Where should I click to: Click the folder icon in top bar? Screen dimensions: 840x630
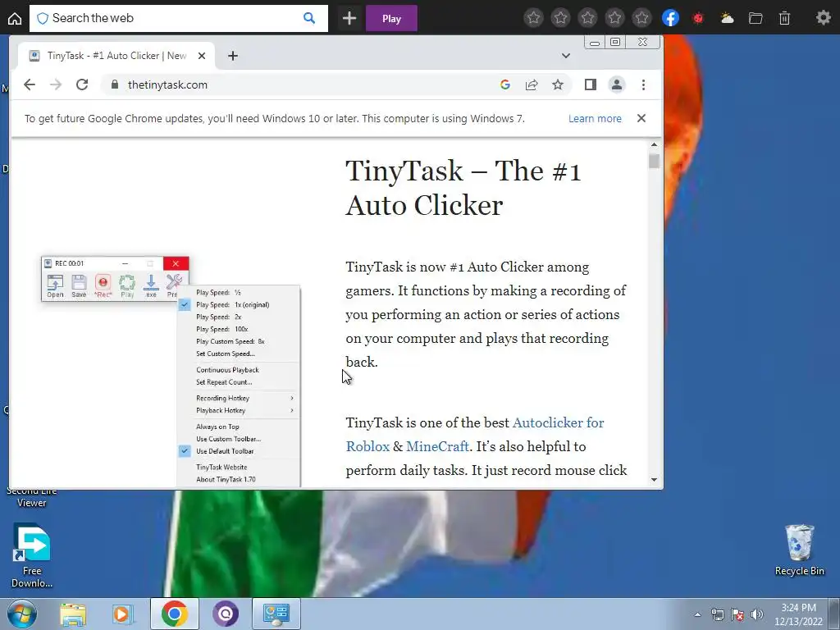(756, 18)
